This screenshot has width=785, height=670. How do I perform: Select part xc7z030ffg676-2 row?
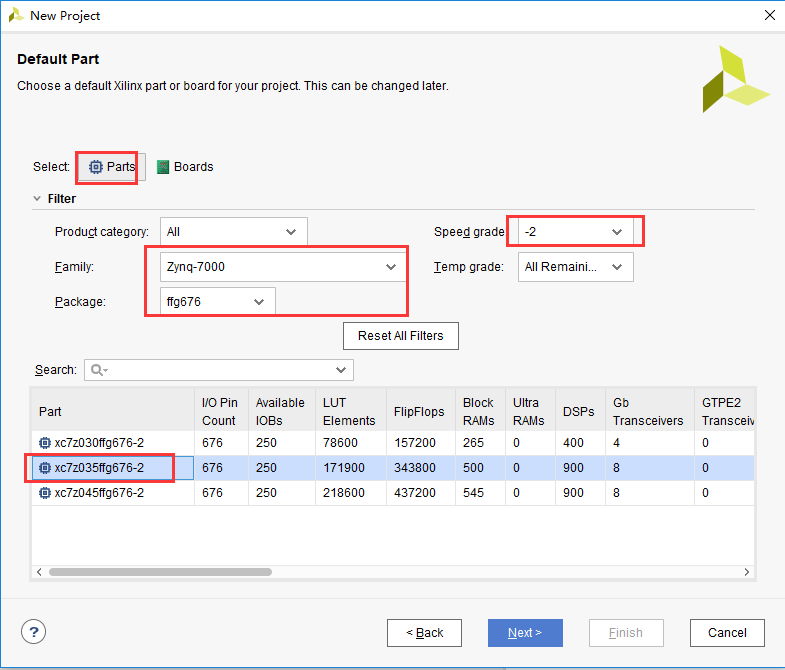(393, 443)
